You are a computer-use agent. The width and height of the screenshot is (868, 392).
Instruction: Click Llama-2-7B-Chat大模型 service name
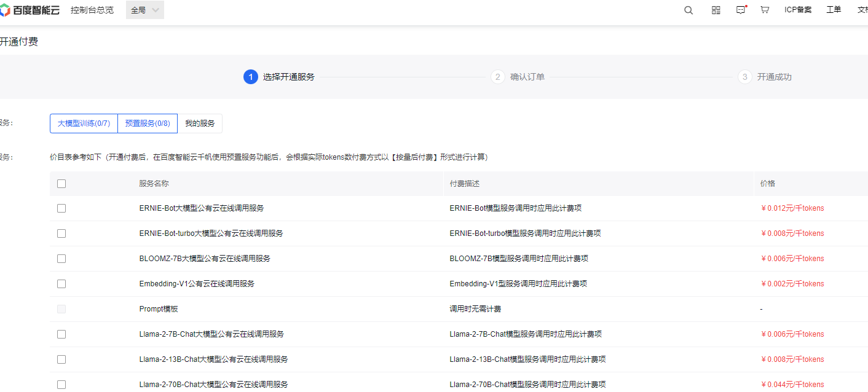[211, 334]
